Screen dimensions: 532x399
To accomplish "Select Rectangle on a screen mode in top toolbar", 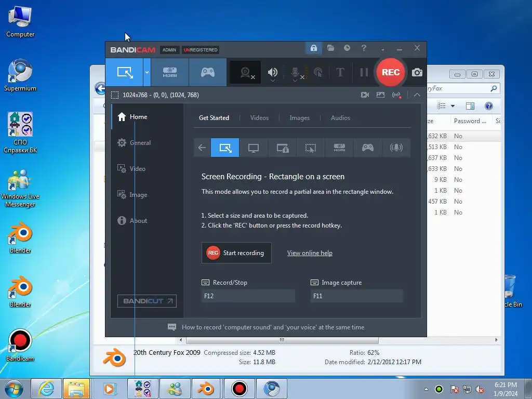I will [125, 72].
